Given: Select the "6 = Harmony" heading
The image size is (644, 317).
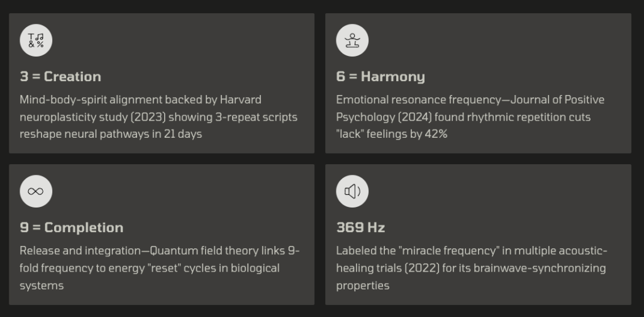Looking at the screenshot, I should [x=380, y=77].
